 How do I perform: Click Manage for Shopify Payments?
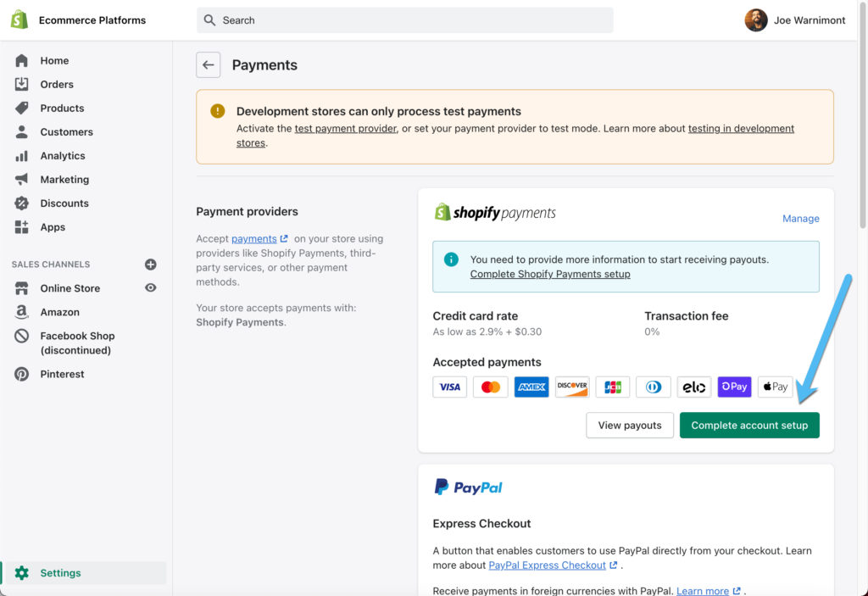point(800,219)
